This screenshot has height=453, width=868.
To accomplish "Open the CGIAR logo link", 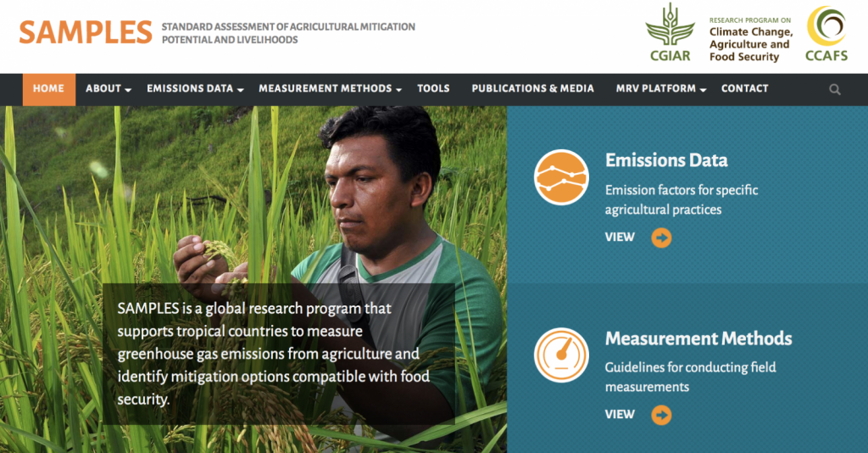I will [x=669, y=33].
